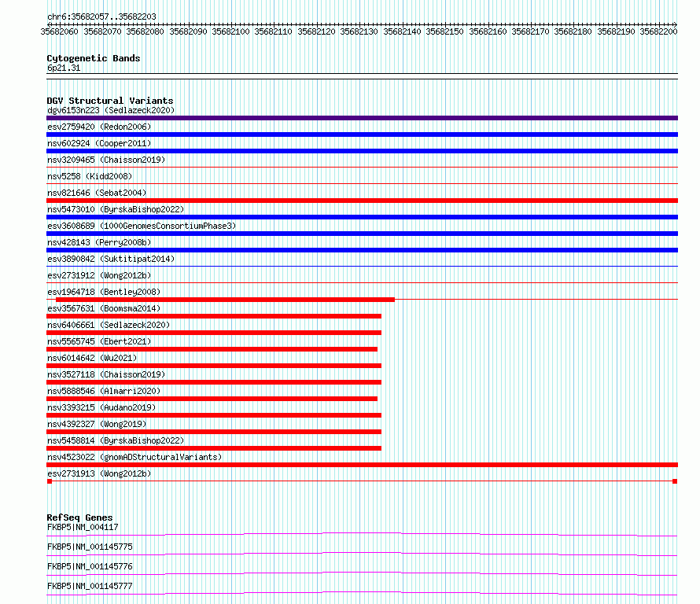This screenshot has width=700, height=604.
Task: Click the purple bar under dgv6153n223
Action: click(362, 118)
